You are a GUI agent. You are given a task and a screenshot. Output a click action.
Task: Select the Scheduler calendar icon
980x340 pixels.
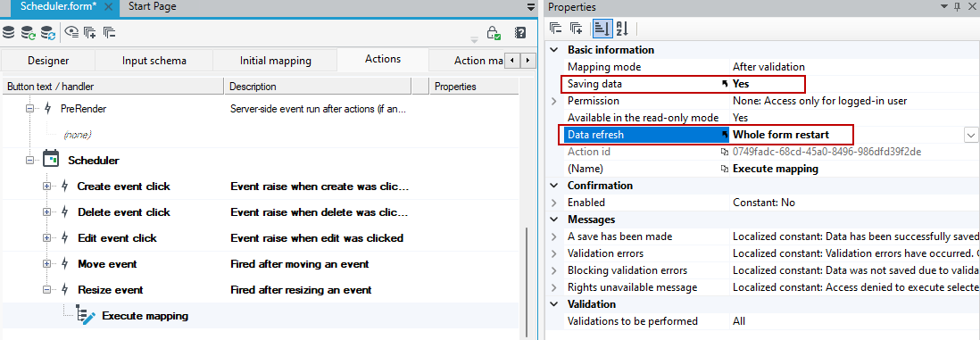[x=51, y=158]
